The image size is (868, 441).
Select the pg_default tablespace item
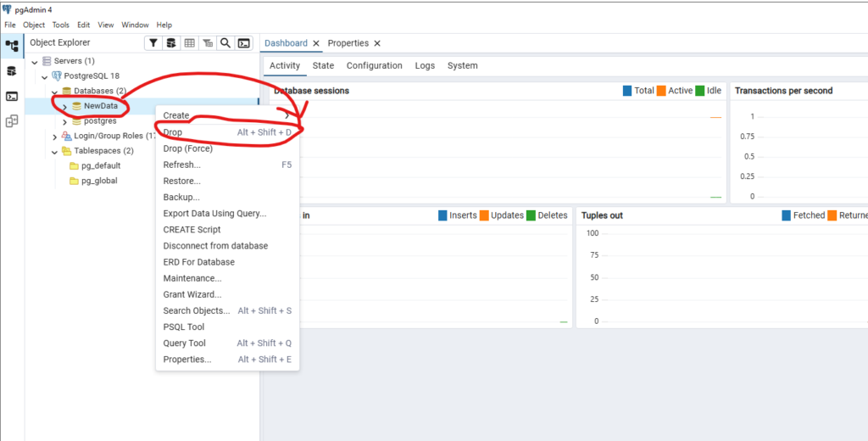[100, 166]
